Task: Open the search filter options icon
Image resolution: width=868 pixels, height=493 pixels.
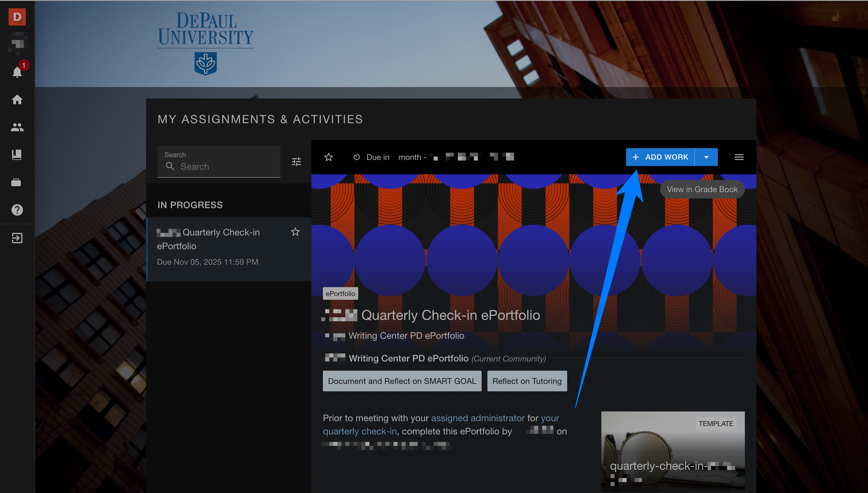Action: pyautogui.click(x=297, y=162)
